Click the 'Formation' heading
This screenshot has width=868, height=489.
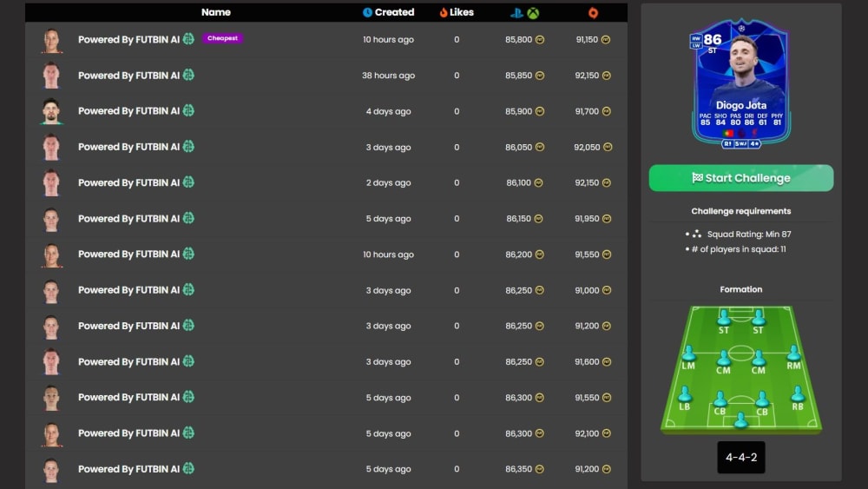click(740, 289)
